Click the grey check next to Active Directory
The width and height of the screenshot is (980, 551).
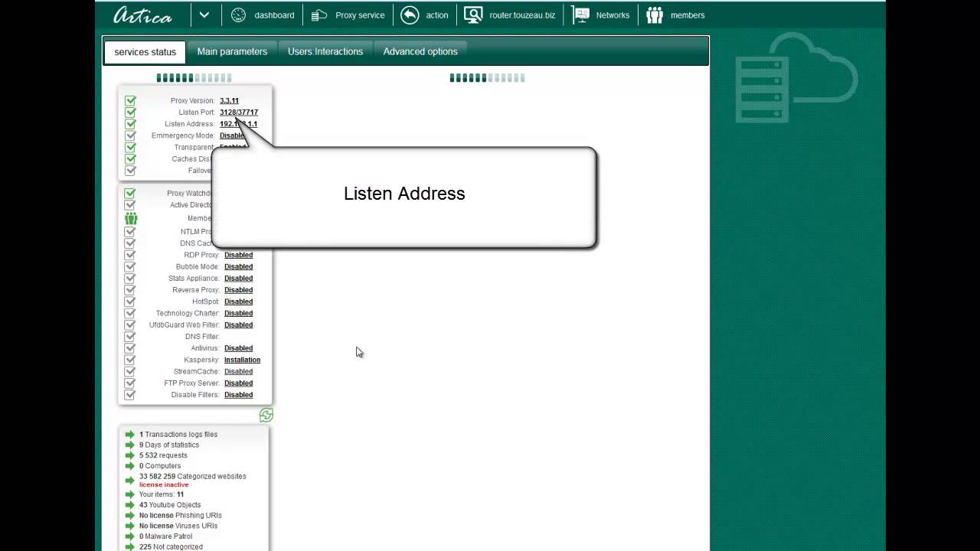click(x=130, y=205)
